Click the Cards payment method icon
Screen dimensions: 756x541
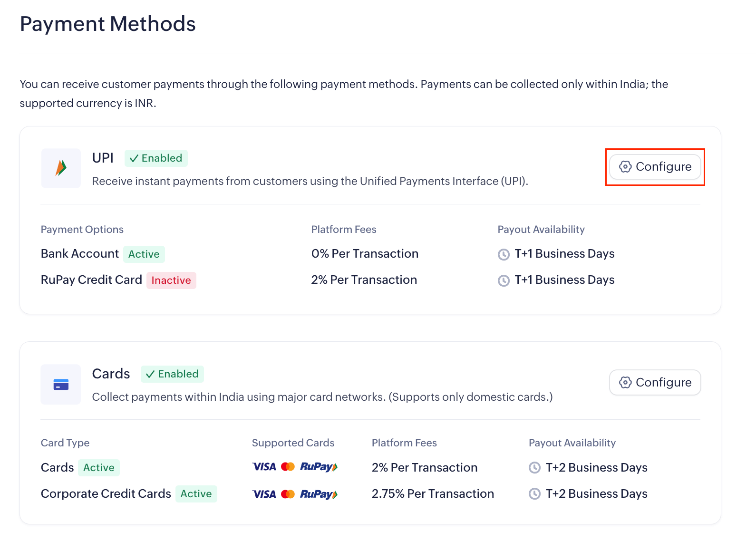click(61, 384)
